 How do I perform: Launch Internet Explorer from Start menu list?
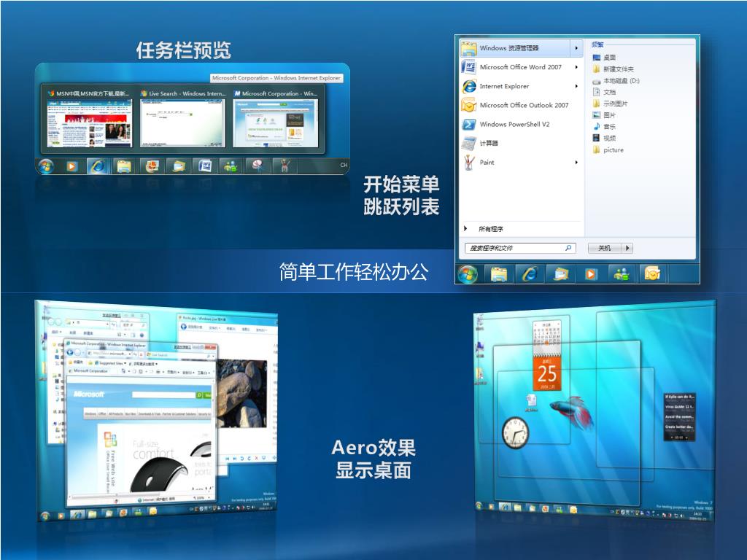pyautogui.click(x=521, y=86)
